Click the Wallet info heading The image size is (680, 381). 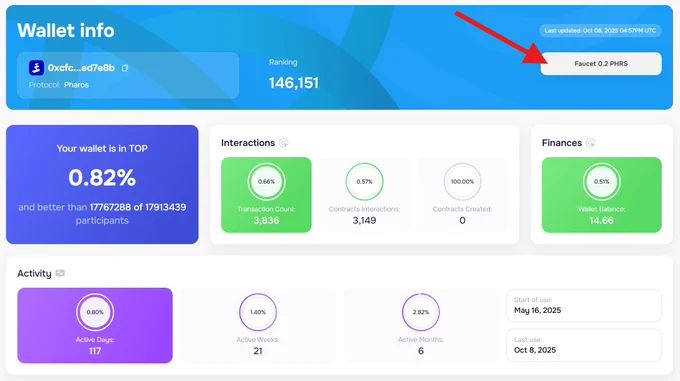(x=66, y=31)
